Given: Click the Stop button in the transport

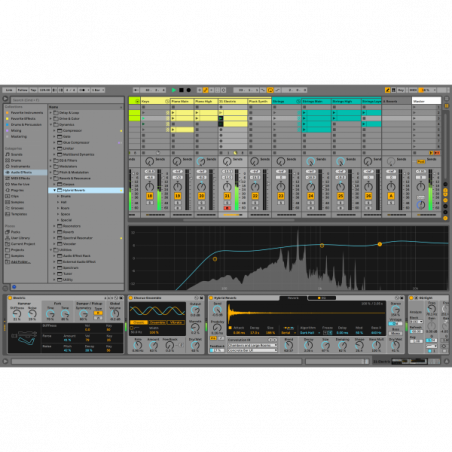Looking at the screenshot, I should 181,90.
